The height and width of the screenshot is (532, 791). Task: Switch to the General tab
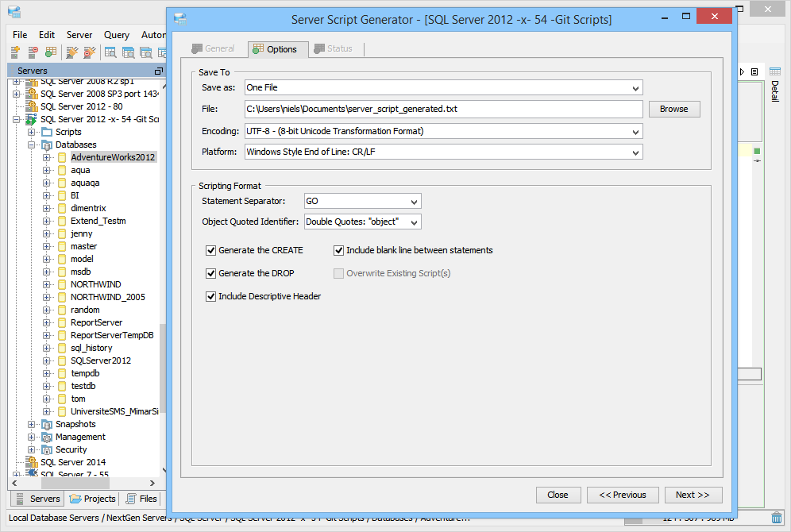tap(214, 49)
